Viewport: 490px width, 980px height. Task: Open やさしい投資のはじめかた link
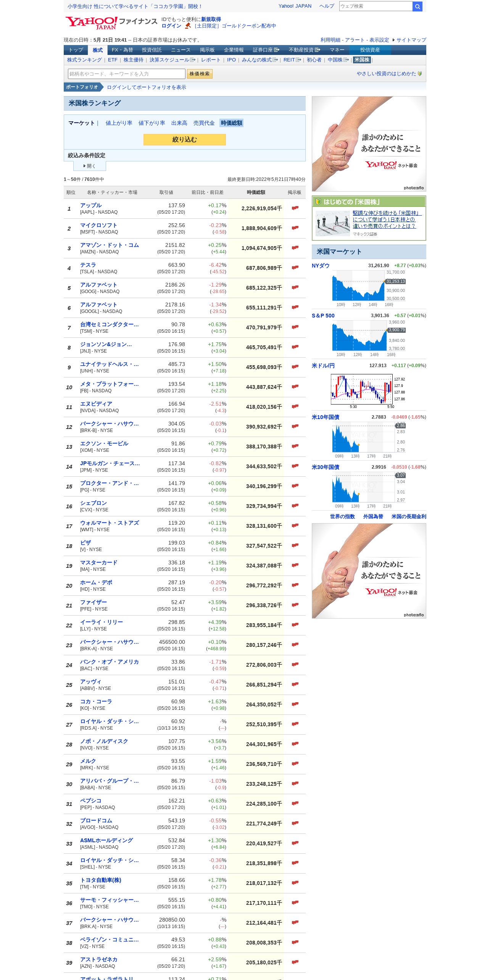387,74
